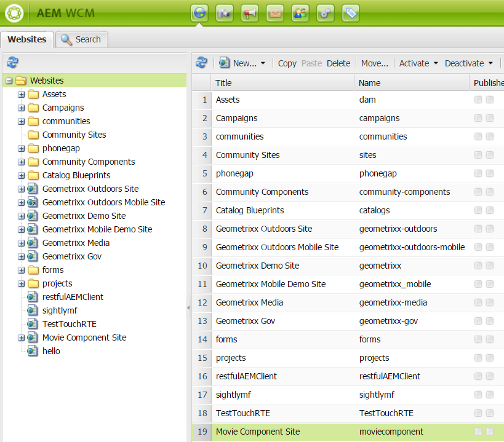Screen dimensions: 504x442
Task: Expand the Geometrixx Outdoors Site tree node
Action: (x=21, y=189)
